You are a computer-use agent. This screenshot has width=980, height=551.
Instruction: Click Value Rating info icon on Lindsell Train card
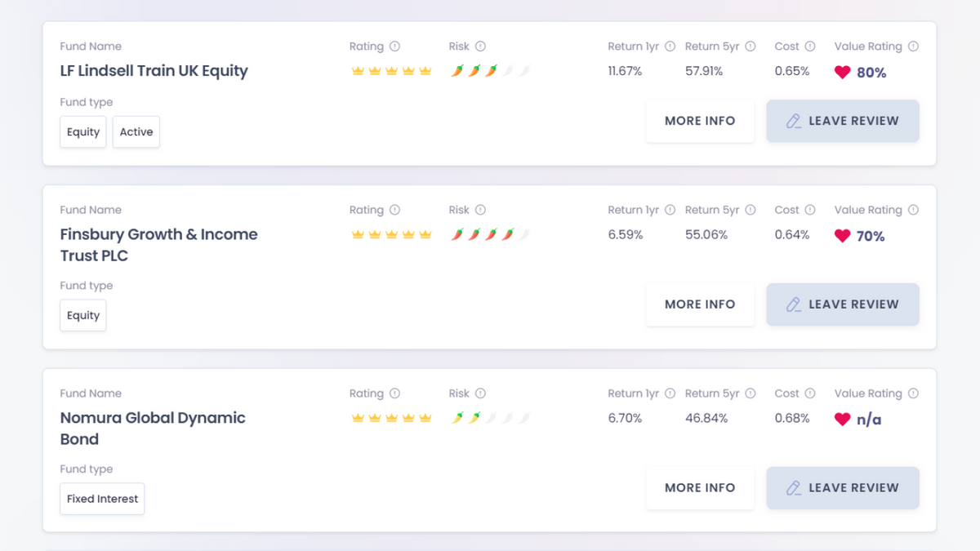(x=913, y=47)
